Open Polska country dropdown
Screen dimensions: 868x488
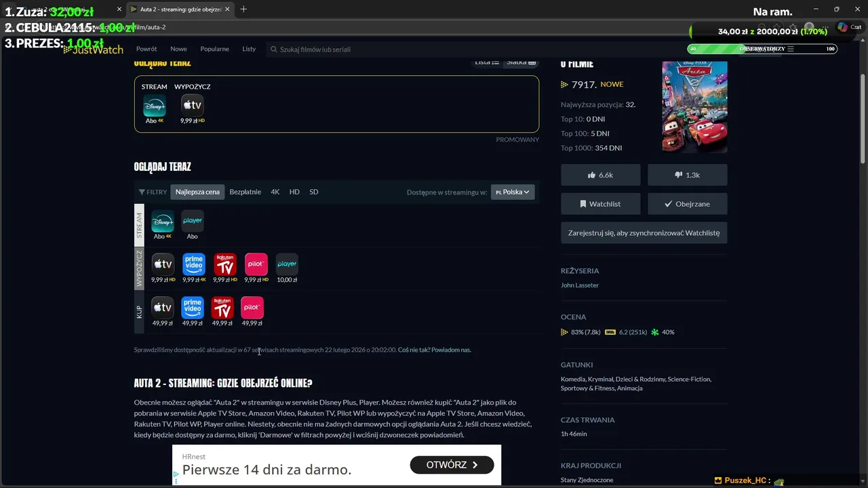pos(513,192)
